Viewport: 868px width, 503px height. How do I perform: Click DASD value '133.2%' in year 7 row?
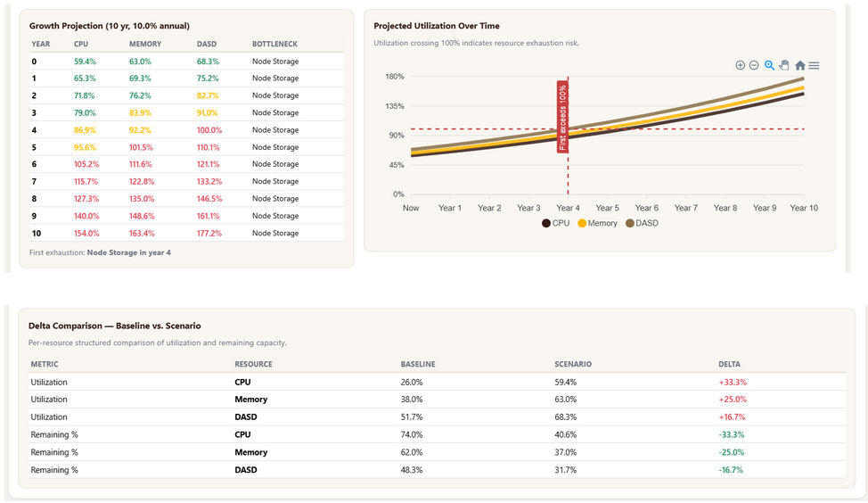click(209, 181)
